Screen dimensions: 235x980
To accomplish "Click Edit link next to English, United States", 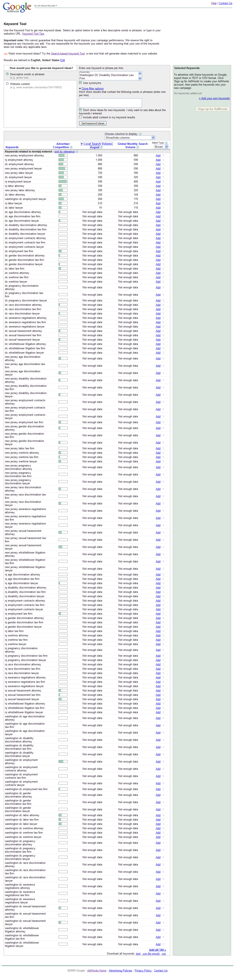I will pos(62,60).
